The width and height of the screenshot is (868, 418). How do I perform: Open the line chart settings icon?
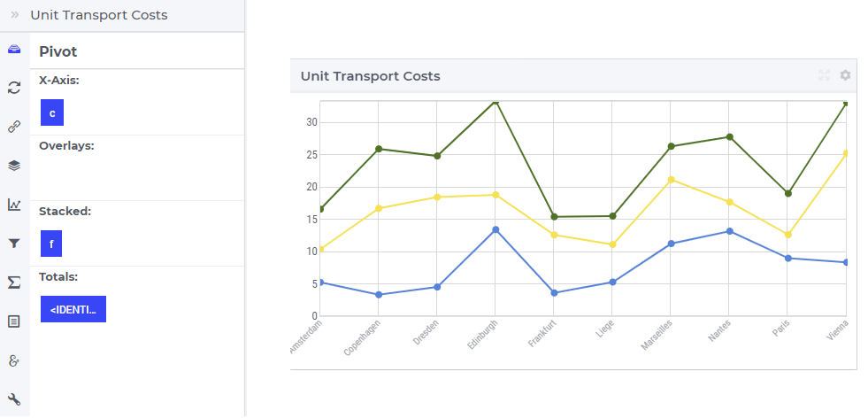(14, 205)
